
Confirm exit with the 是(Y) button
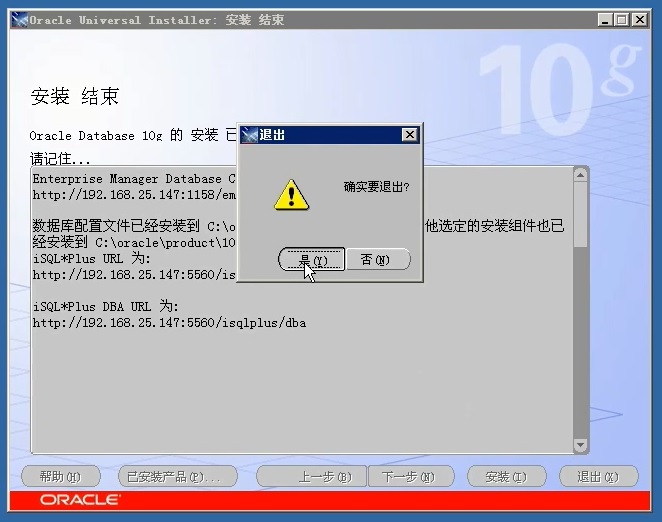pos(312,259)
